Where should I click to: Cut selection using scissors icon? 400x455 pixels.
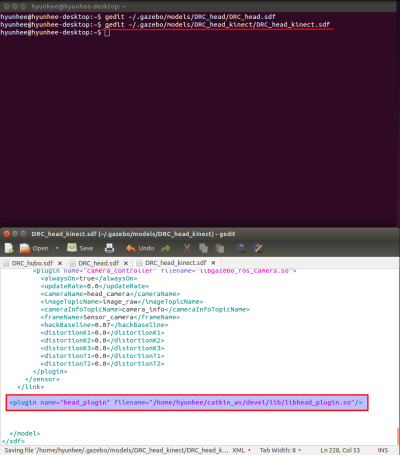click(x=187, y=248)
